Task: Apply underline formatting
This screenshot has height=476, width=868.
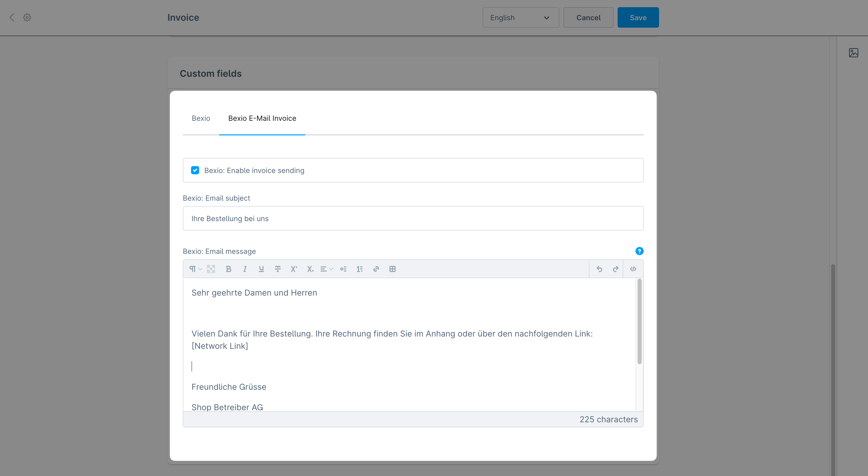Action: coord(261,269)
